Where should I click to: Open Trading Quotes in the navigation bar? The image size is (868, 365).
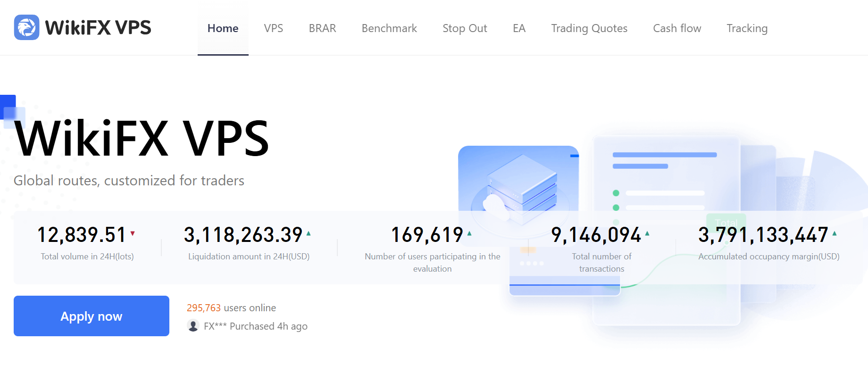coord(589,28)
